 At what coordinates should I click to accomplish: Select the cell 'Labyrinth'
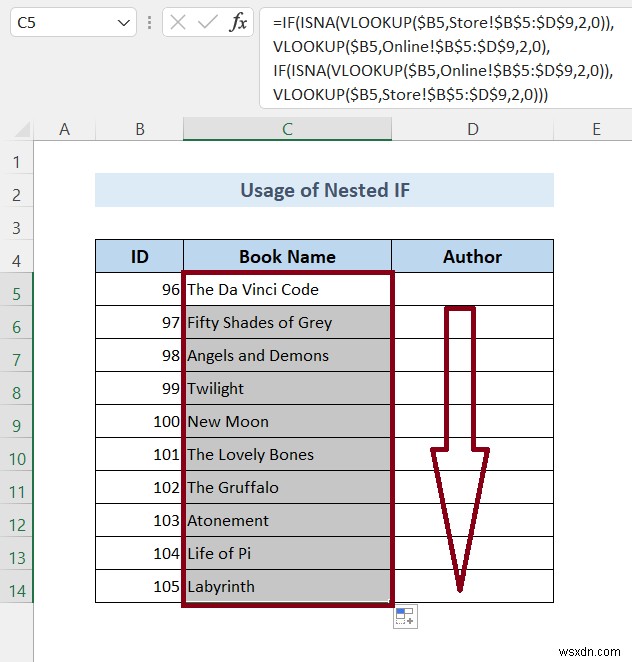287,586
